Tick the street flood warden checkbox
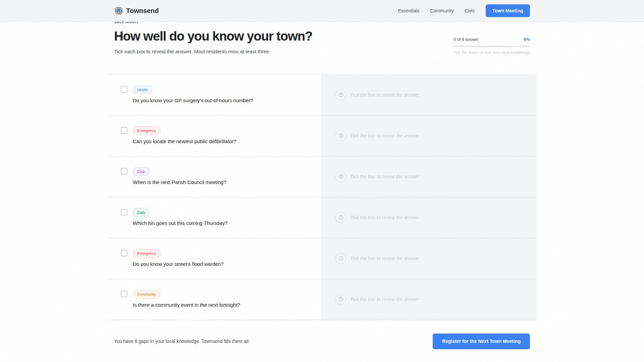The height and width of the screenshot is (362, 644). tap(124, 253)
